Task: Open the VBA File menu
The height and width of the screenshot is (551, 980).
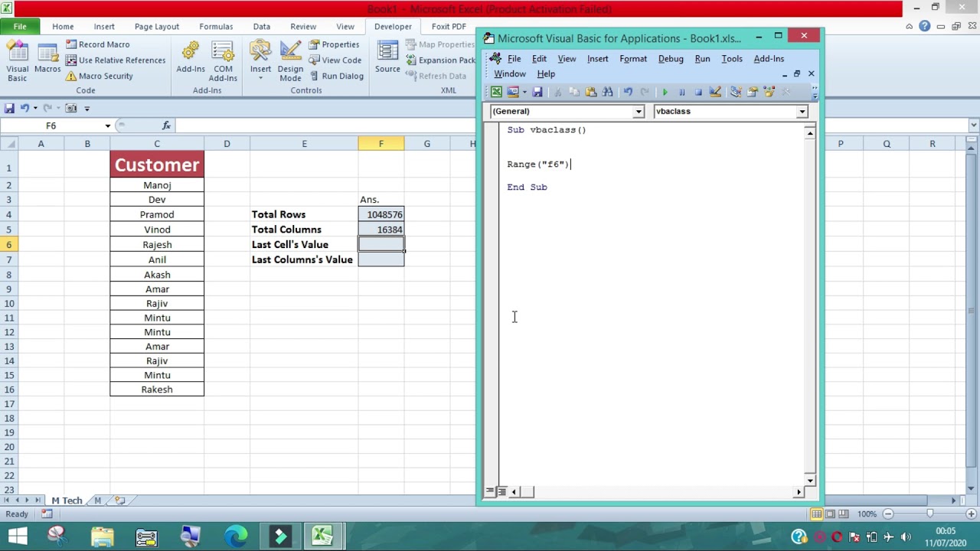Action: coord(514,59)
